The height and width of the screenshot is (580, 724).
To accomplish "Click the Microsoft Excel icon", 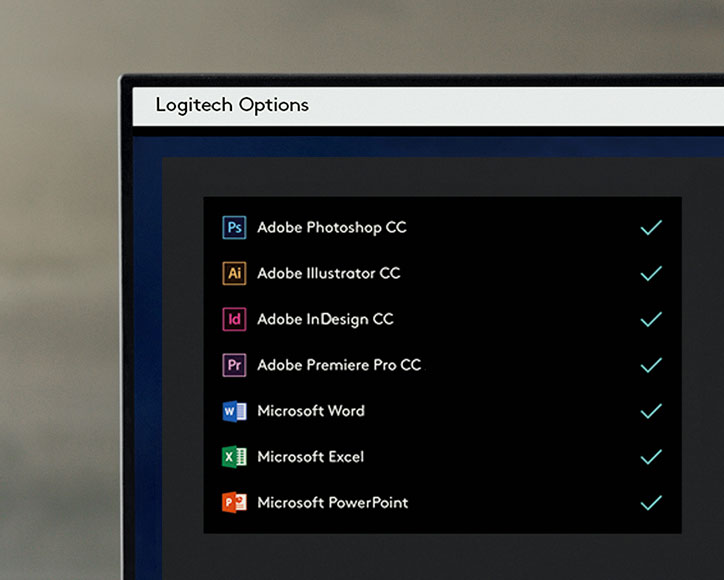I will [x=234, y=457].
